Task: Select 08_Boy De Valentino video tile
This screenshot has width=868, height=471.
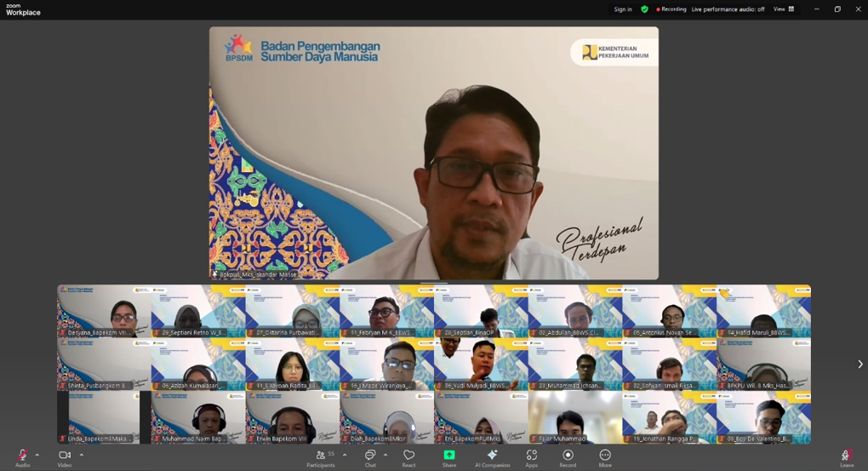Action: click(764, 417)
